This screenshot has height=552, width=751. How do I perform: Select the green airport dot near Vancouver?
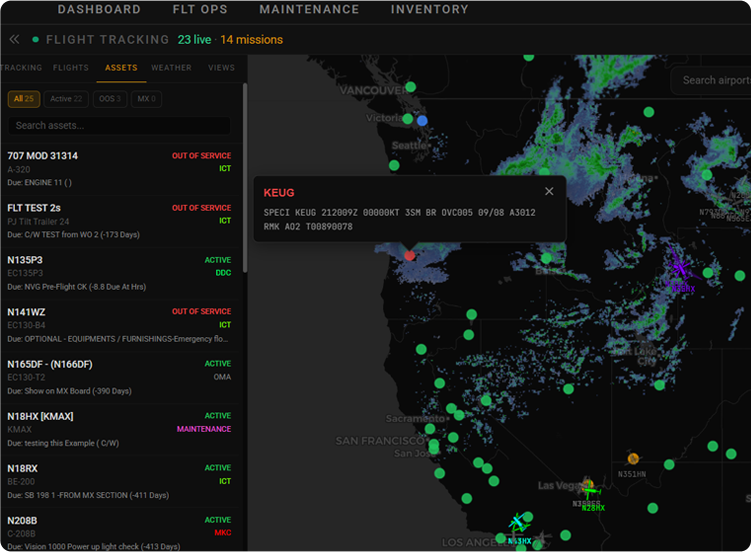coord(410,87)
